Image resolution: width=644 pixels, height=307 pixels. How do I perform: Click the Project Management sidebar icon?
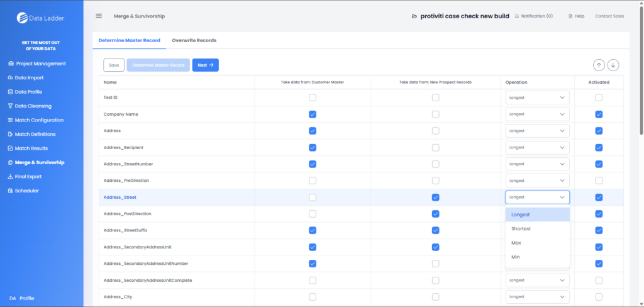tap(11, 64)
